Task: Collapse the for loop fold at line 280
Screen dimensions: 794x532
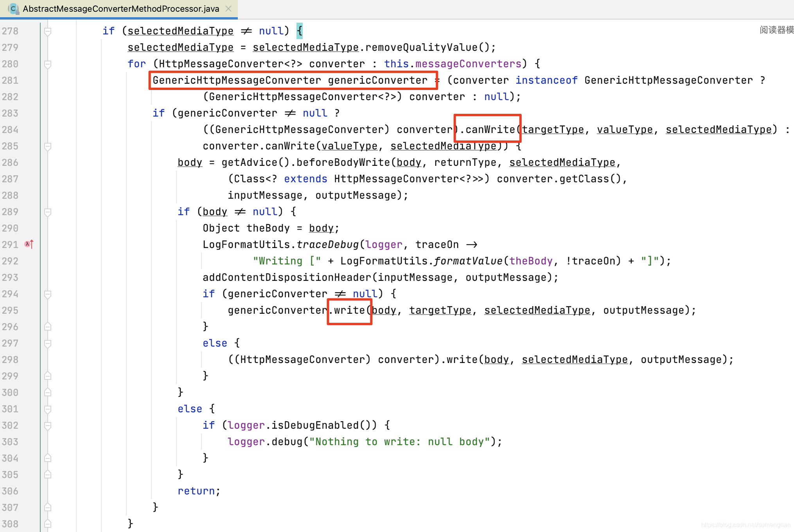Action: (x=48, y=64)
